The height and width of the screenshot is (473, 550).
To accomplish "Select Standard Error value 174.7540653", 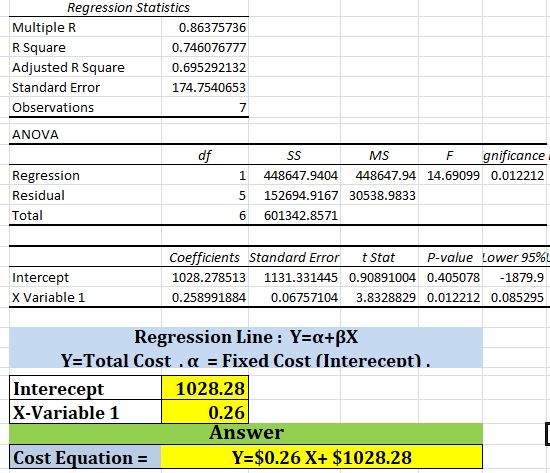I will [x=205, y=87].
